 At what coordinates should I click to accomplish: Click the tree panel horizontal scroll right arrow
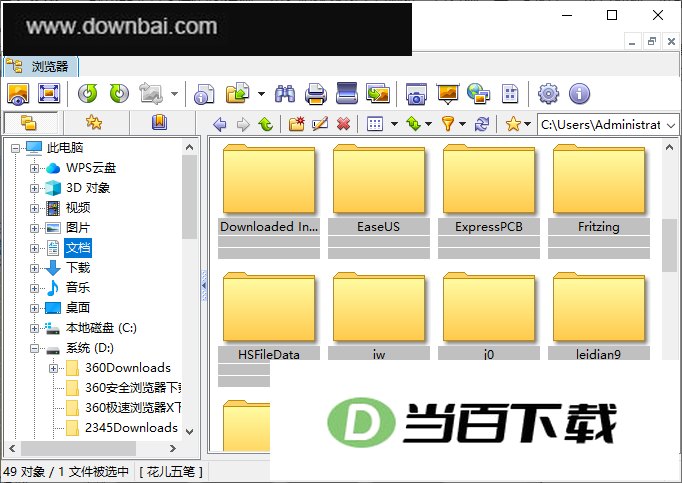click(x=173, y=449)
